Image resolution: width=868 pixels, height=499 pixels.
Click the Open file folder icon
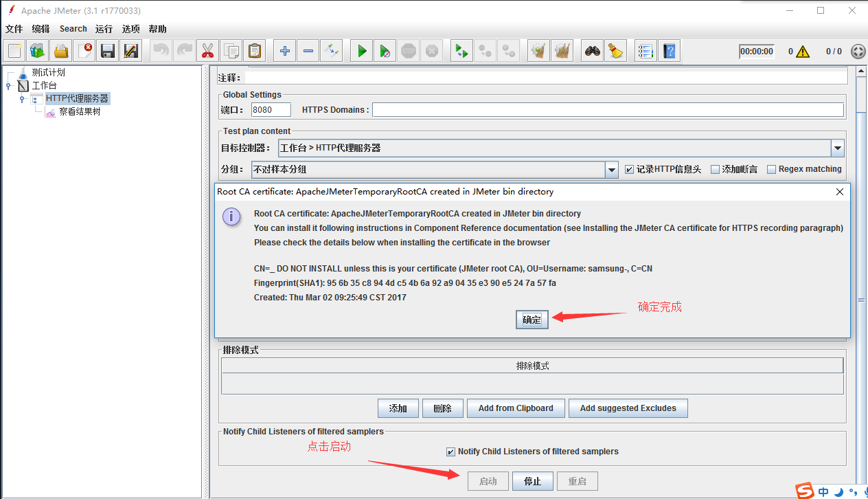click(x=61, y=51)
